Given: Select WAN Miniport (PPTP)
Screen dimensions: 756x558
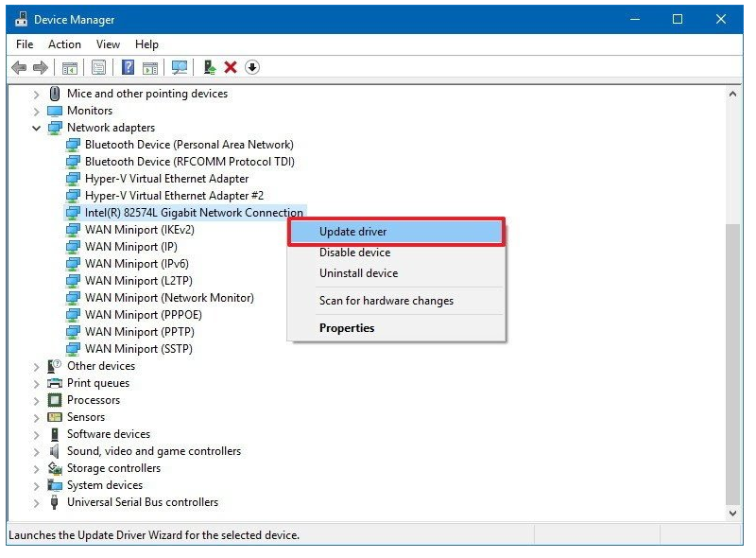Looking at the screenshot, I should (139, 332).
